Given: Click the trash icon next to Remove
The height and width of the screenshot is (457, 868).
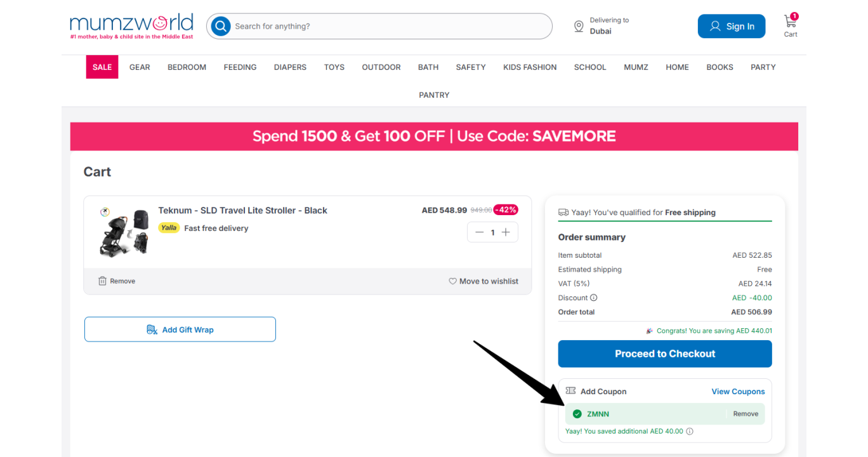Looking at the screenshot, I should tap(103, 281).
